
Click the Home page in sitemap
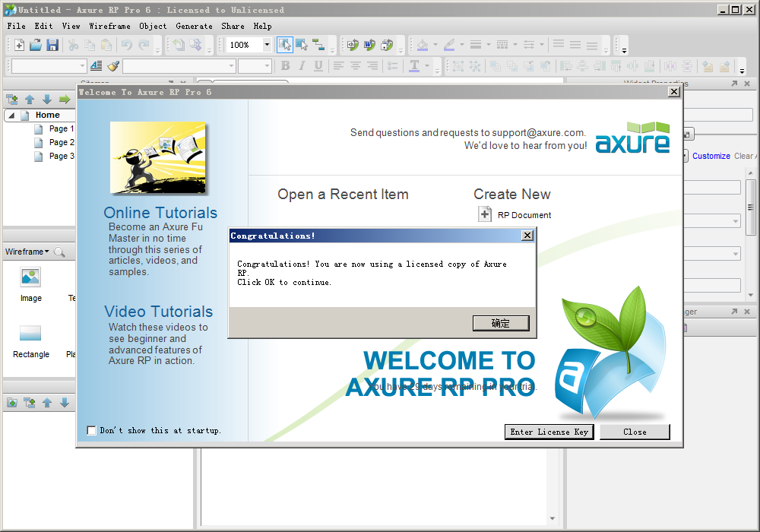[47, 116]
